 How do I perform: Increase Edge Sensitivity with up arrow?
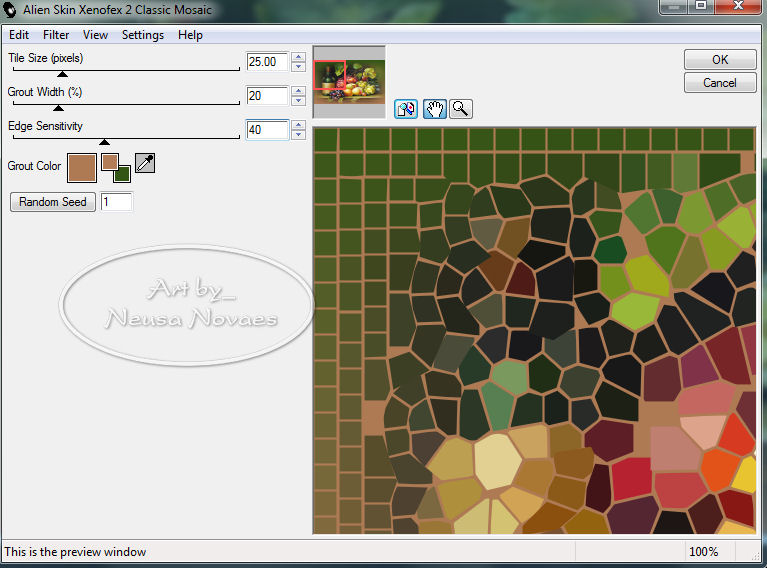[298, 125]
